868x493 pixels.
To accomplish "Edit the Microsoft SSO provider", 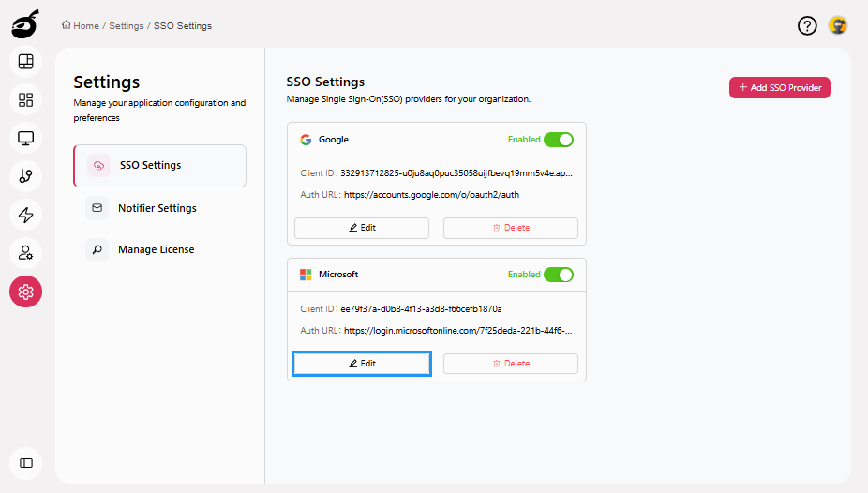I will [x=362, y=364].
